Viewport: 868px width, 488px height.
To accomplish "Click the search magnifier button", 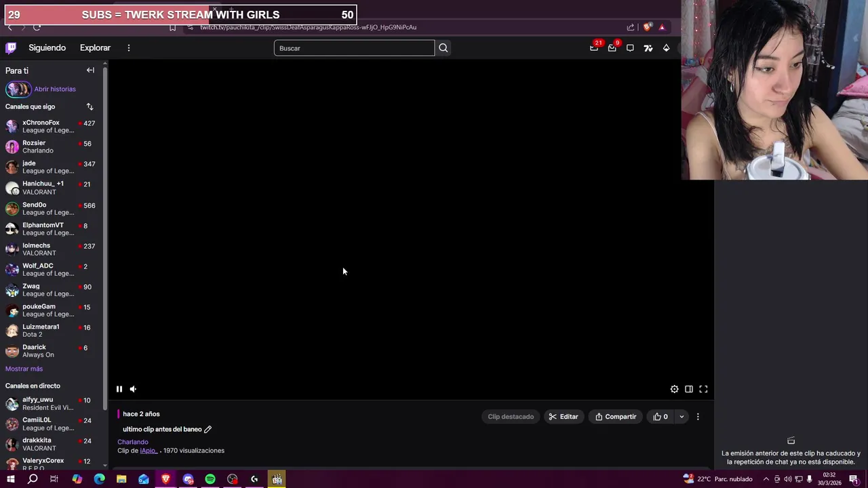I will click(x=443, y=48).
